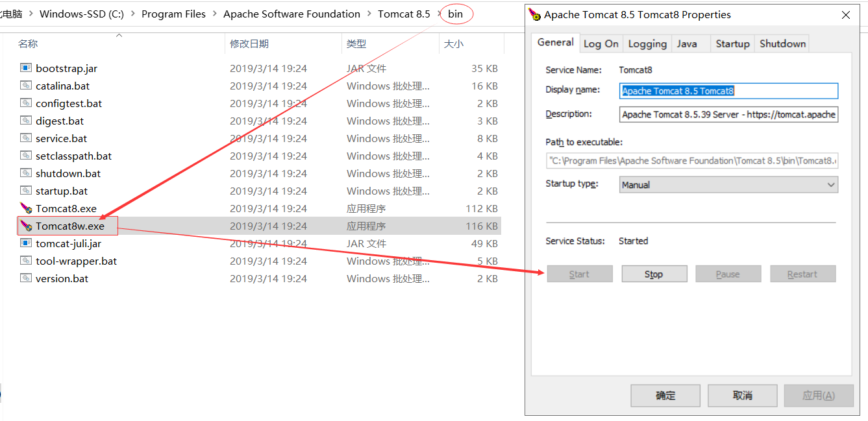This screenshot has height=421, width=868.
Task: Expand breadcrumb chevron after Program Files
Action: (x=214, y=14)
